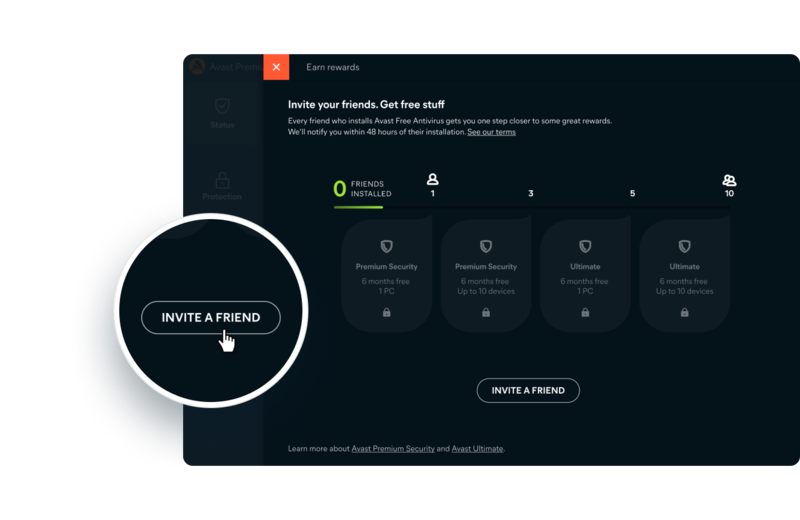Screen dimensions: 800x520
Task: Click shield icon on Premium Security 1 PC card
Action: (x=387, y=246)
